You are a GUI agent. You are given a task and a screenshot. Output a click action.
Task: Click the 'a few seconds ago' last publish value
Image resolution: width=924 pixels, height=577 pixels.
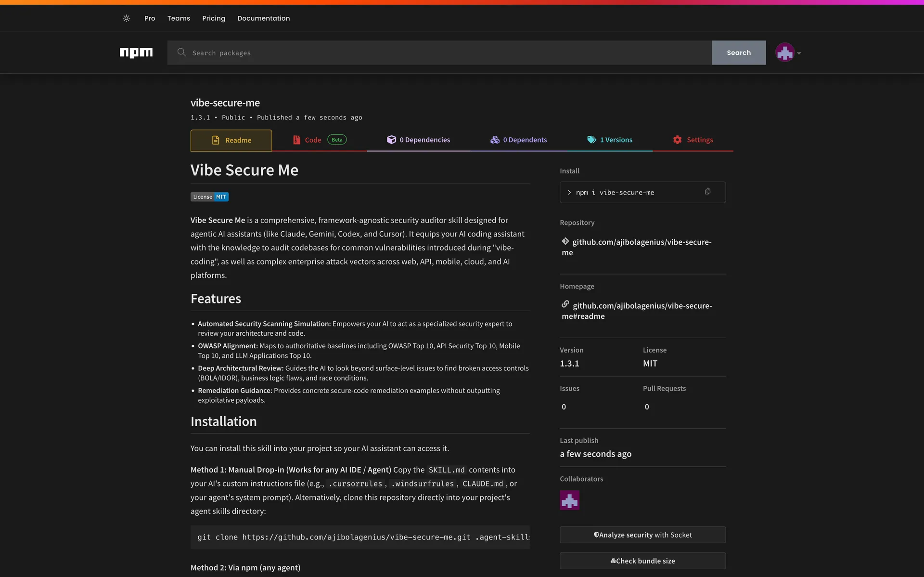point(595,454)
